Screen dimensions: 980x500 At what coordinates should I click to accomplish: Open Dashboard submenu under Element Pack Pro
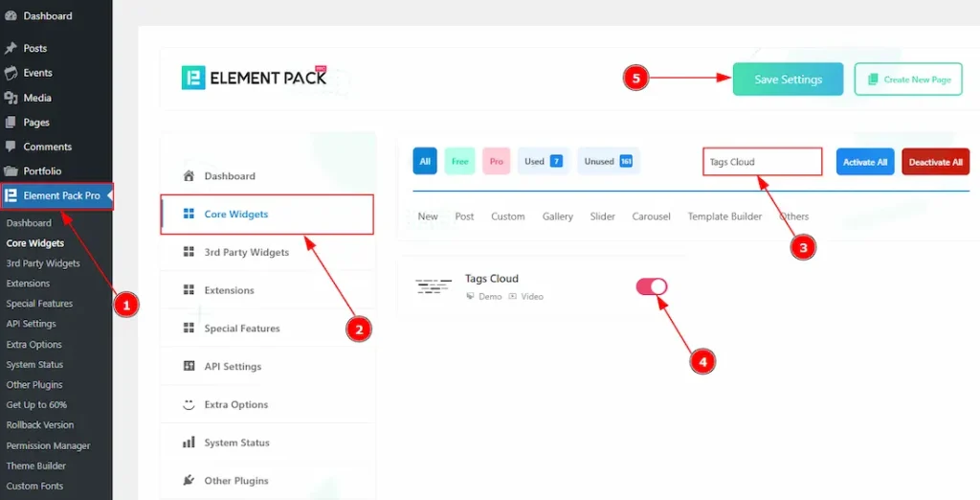[29, 223]
